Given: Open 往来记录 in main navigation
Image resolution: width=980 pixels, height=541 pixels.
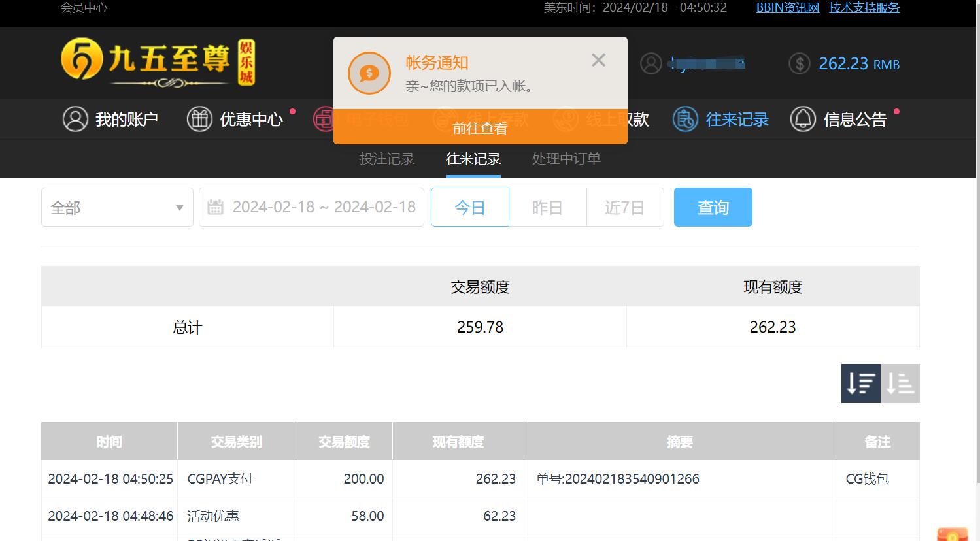Looking at the screenshot, I should coord(737,120).
